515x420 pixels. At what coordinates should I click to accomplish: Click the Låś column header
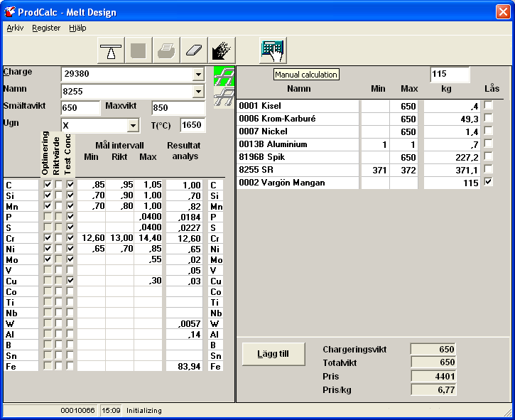(x=492, y=88)
